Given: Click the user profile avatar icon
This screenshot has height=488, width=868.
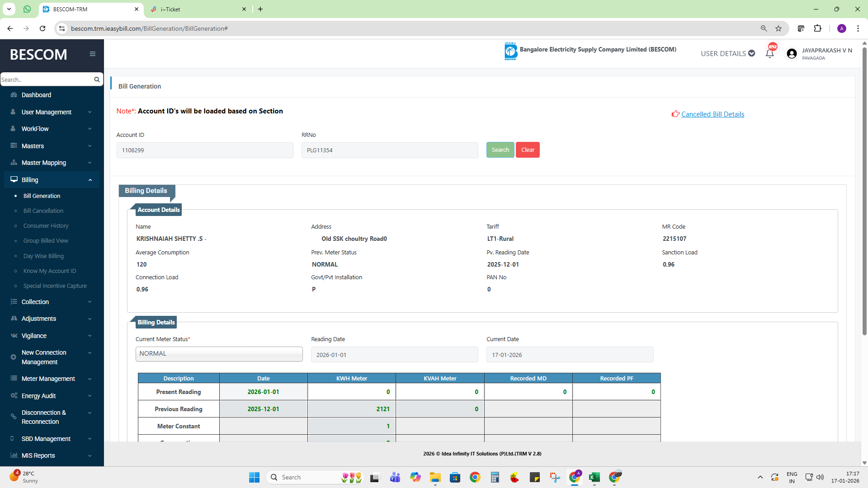Looking at the screenshot, I should pyautogui.click(x=791, y=54).
